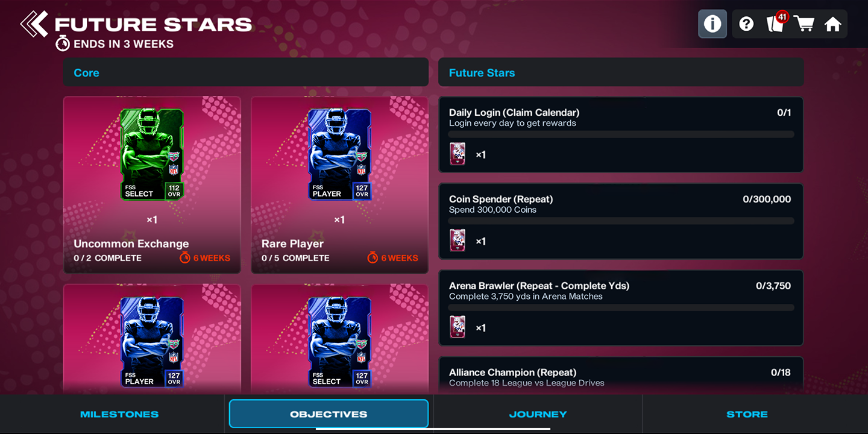Open the Alliance Champion objective
Viewport: 868px width, 434px height.
pyautogui.click(x=621, y=376)
